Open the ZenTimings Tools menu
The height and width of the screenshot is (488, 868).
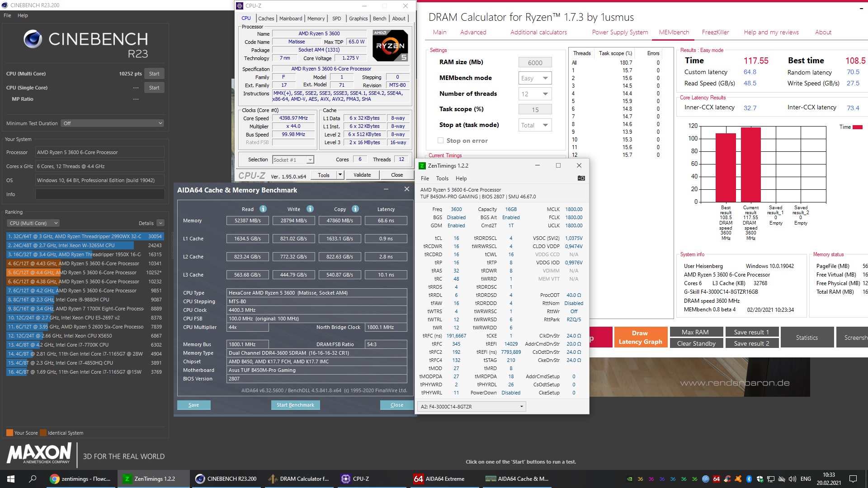click(442, 178)
